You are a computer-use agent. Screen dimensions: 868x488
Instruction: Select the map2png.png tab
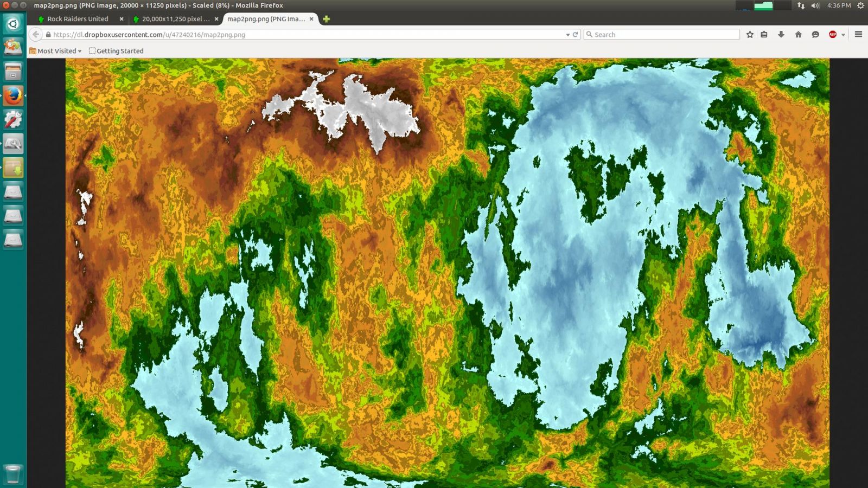point(265,19)
